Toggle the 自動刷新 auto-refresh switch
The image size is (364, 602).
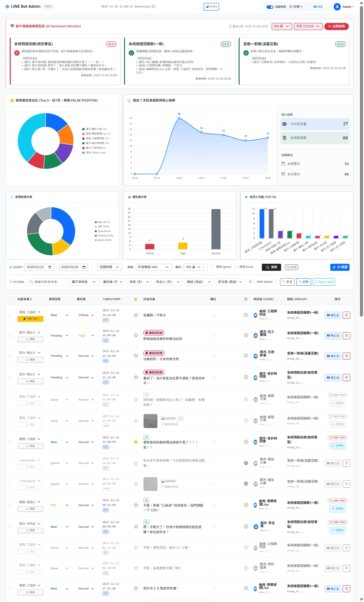pyautogui.click(x=270, y=7)
